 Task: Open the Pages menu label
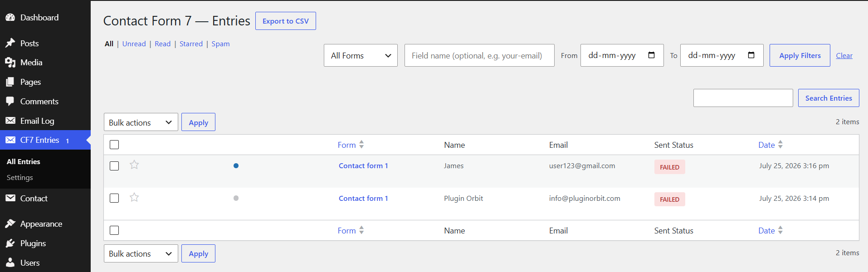click(x=30, y=82)
